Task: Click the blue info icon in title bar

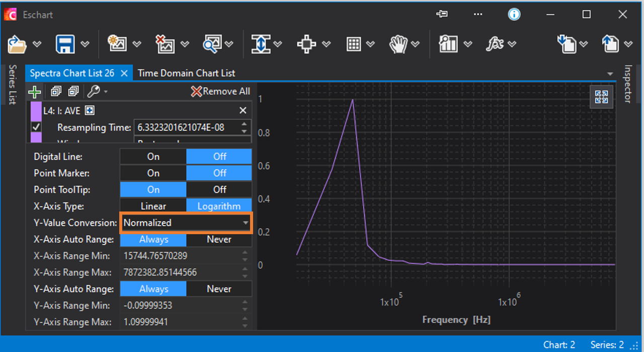Action: (514, 14)
